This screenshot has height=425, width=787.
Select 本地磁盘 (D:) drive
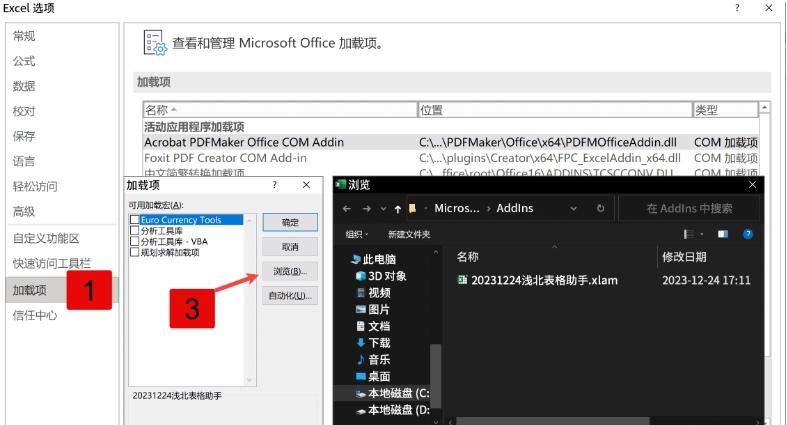coord(392,410)
